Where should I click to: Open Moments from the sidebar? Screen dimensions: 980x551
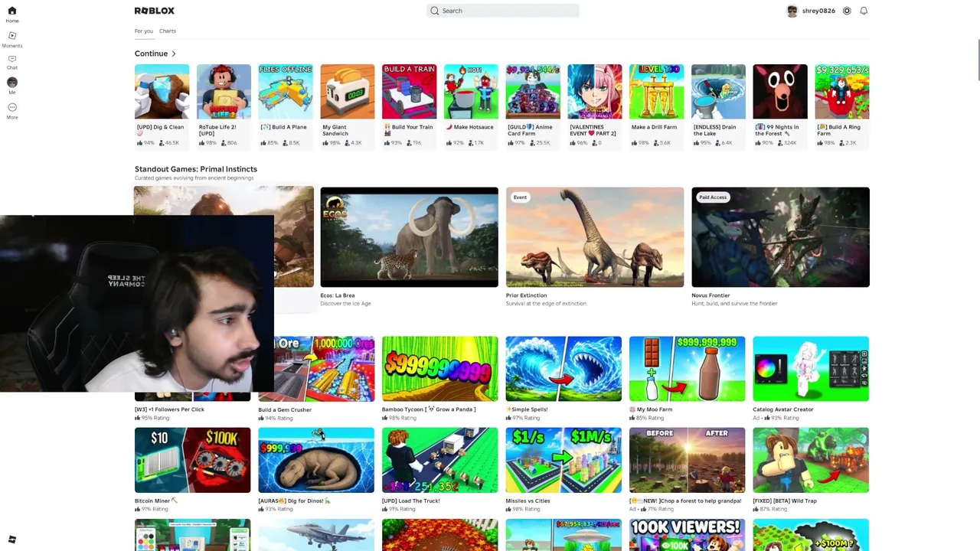(x=12, y=39)
